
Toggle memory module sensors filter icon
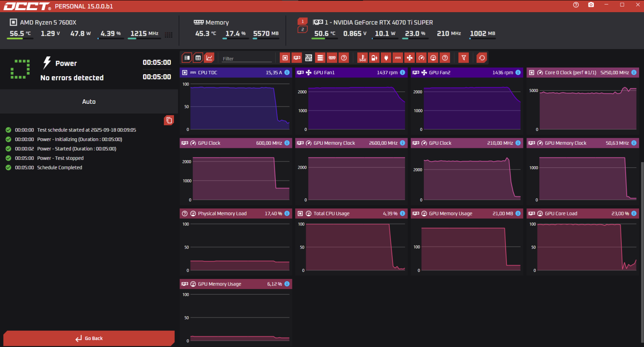(332, 58)
